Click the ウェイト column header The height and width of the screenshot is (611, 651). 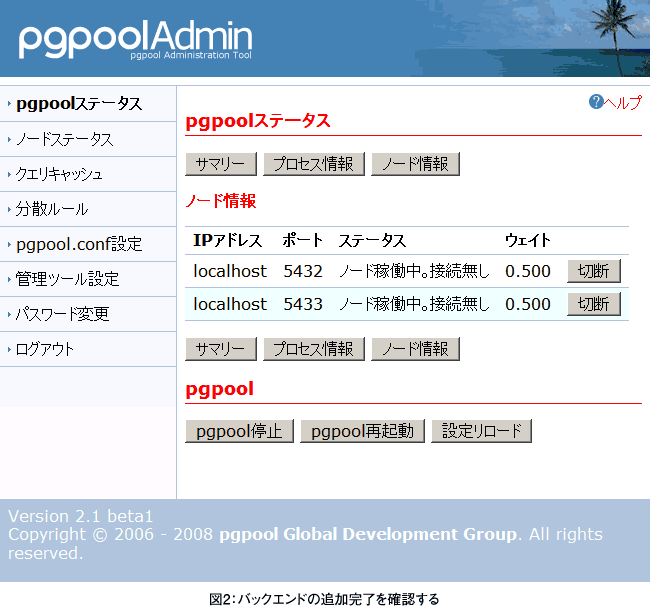[x=528, y=240]
